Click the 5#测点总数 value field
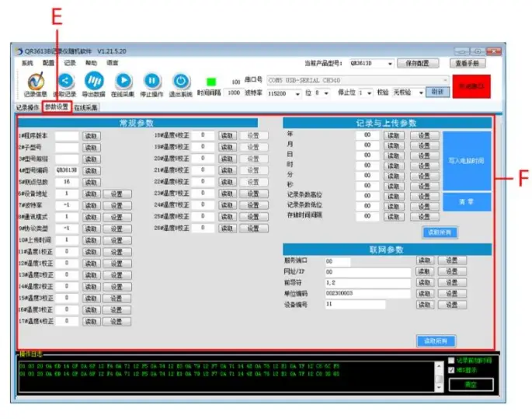532x419 pixels. coord(67,182)
